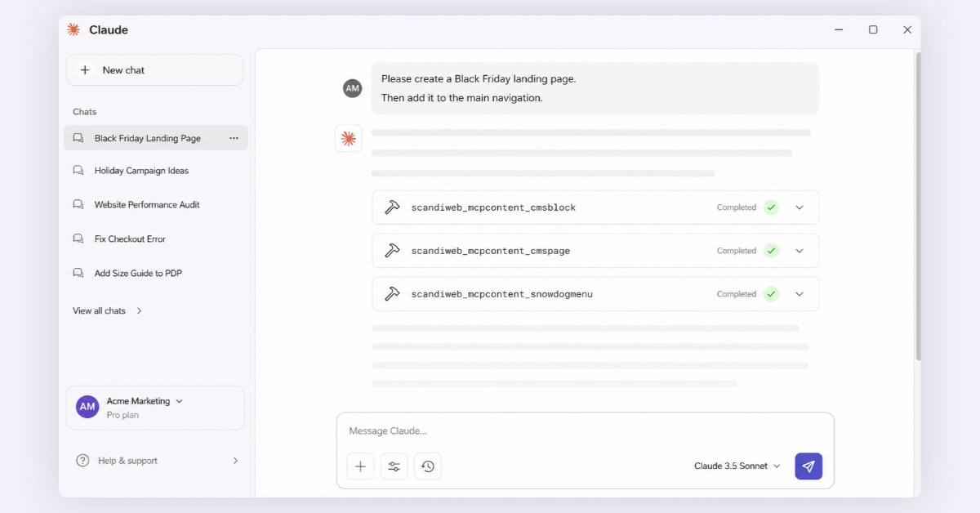This screenshot has width=980, height=513.
Task: Click green checkmark for snowdogmenu tool
Action: [771, 294]
